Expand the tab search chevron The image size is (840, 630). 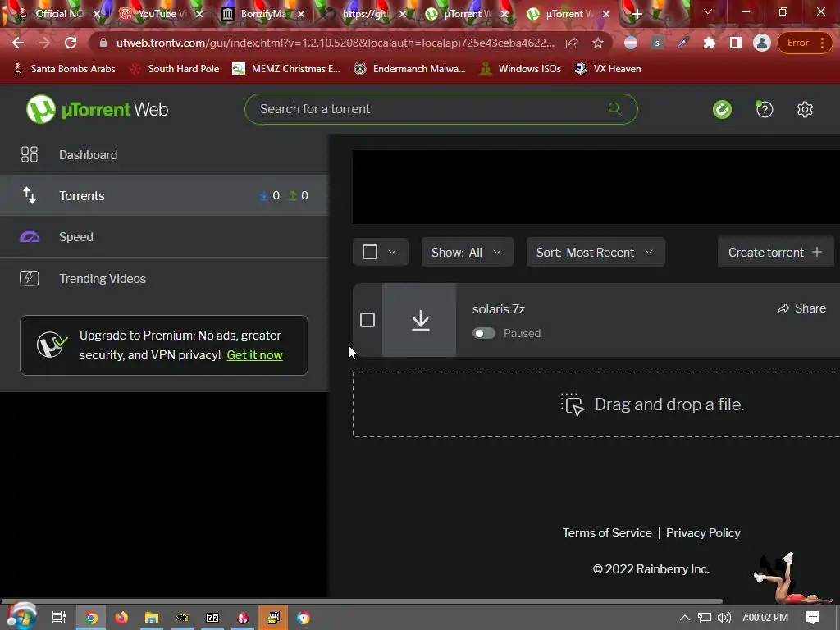(x=708, y=11)
